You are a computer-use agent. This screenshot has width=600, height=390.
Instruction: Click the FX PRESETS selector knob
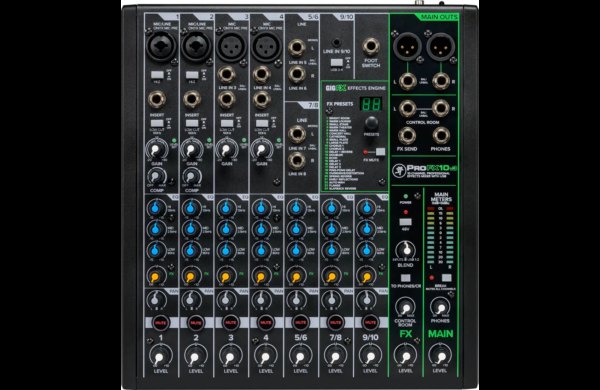coord(371,123)
